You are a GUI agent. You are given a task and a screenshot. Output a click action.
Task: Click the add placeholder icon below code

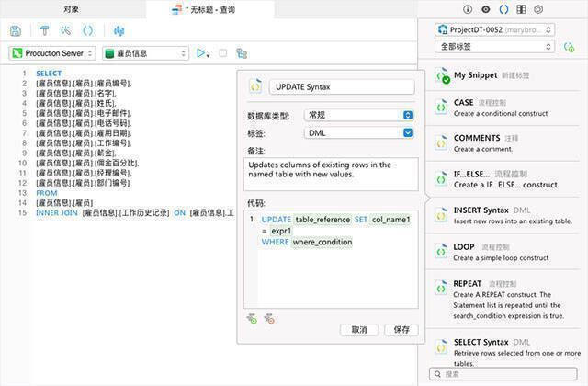click(252, 319)
